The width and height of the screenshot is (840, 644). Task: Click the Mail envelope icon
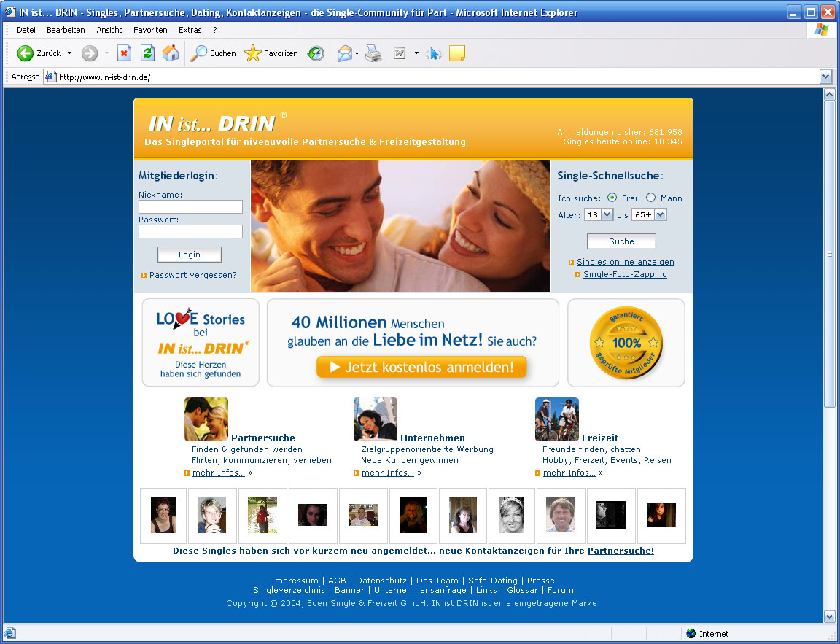[x=344, y=53]
